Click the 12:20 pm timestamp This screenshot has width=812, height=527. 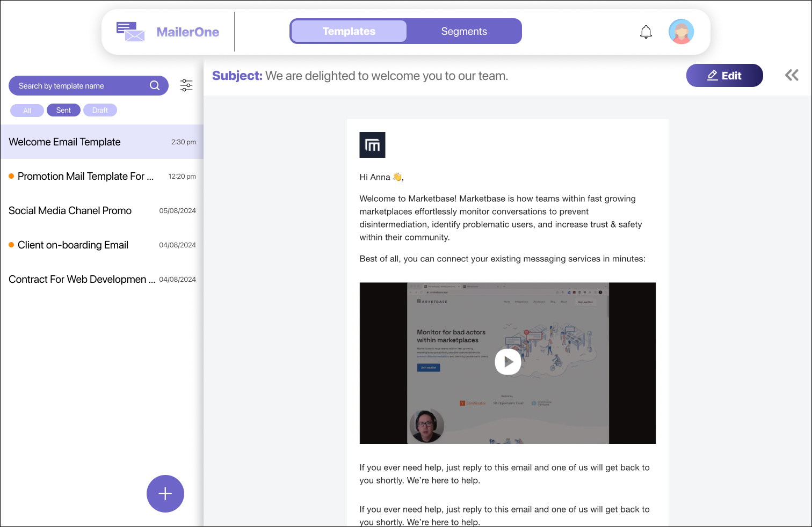click(x=182, y=177)
